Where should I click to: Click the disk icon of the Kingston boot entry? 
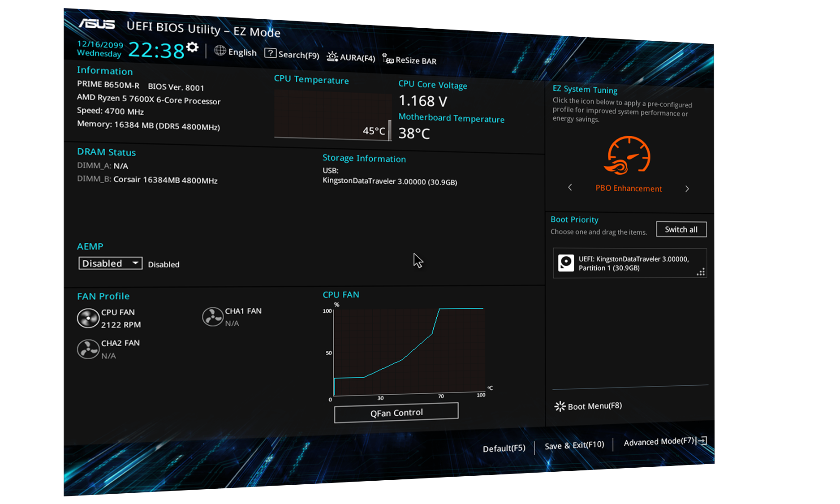tap(566, 263)
